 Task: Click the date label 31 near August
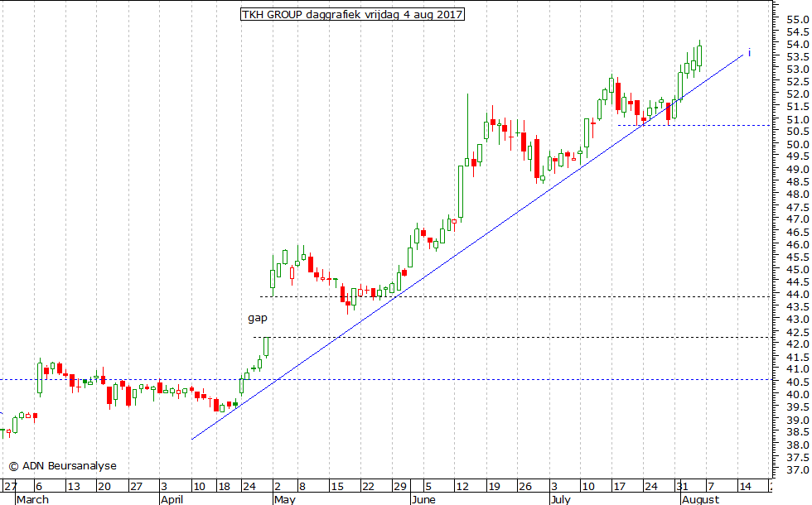pos(682,487)
